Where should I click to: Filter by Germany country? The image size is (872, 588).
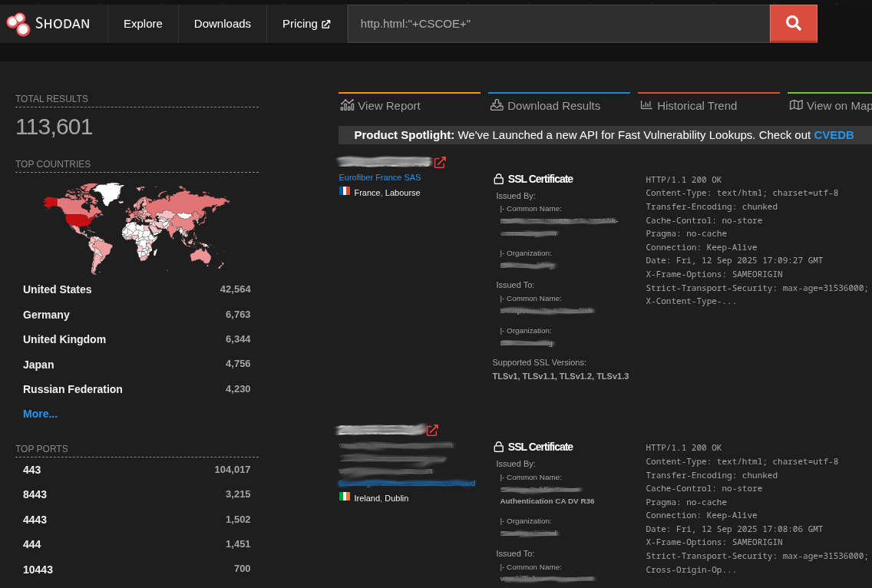137,314
